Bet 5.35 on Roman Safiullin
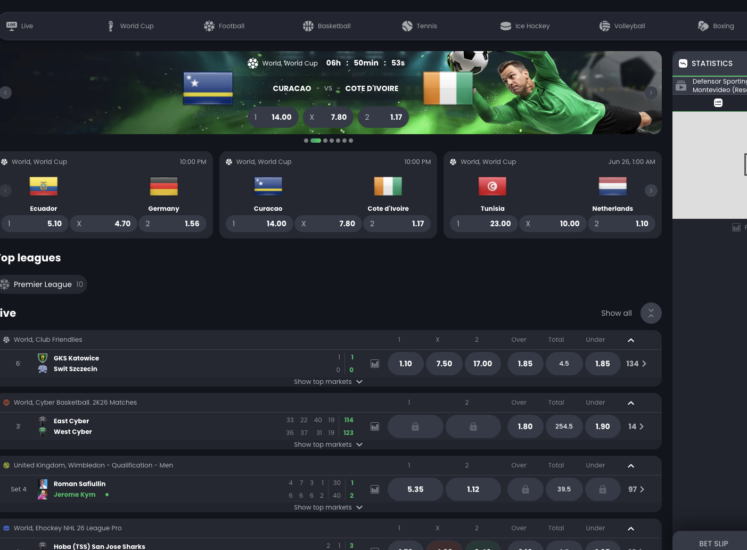Viewport: 747px width, 550px height. tap(415, 489)
